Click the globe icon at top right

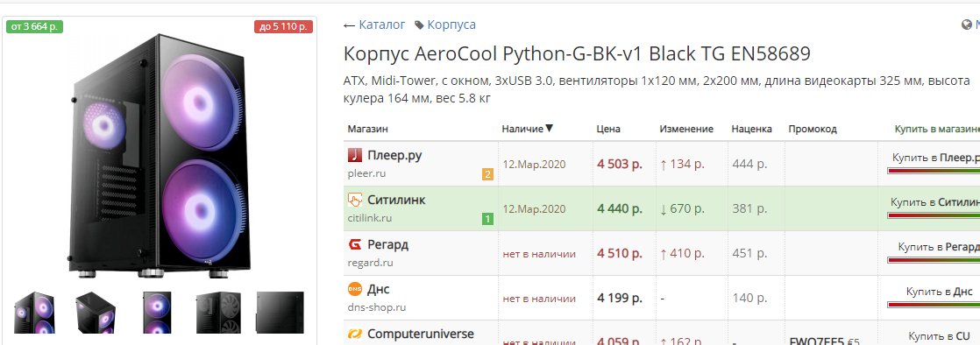(x=966, y=25)
